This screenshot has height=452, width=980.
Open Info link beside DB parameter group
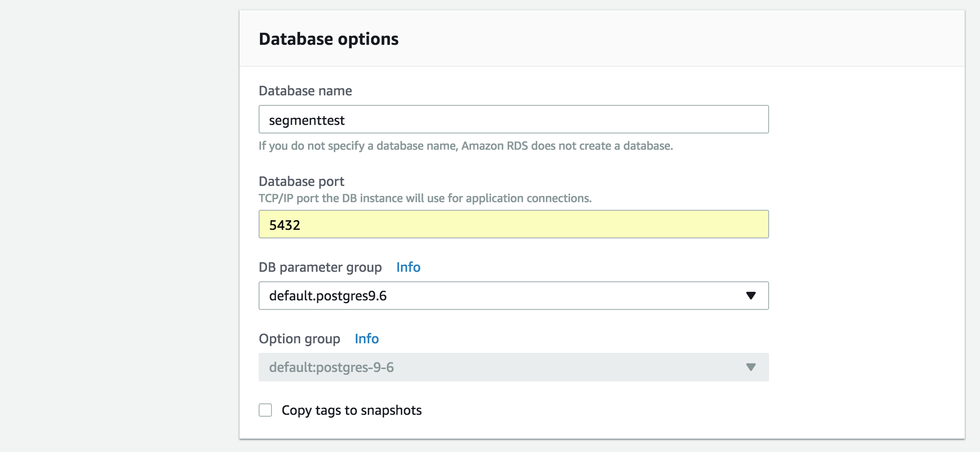tap(408, 267)
